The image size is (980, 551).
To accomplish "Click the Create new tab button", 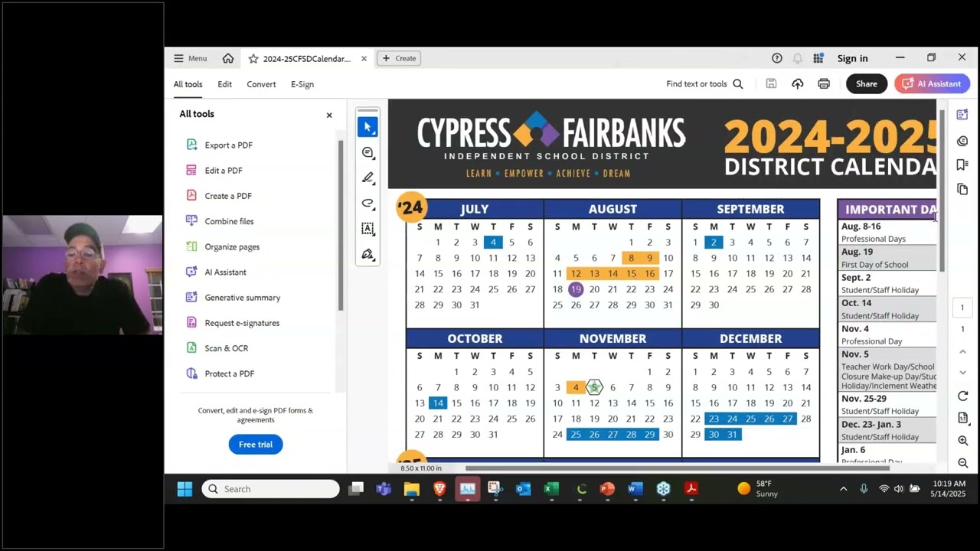I will (399, 58).
